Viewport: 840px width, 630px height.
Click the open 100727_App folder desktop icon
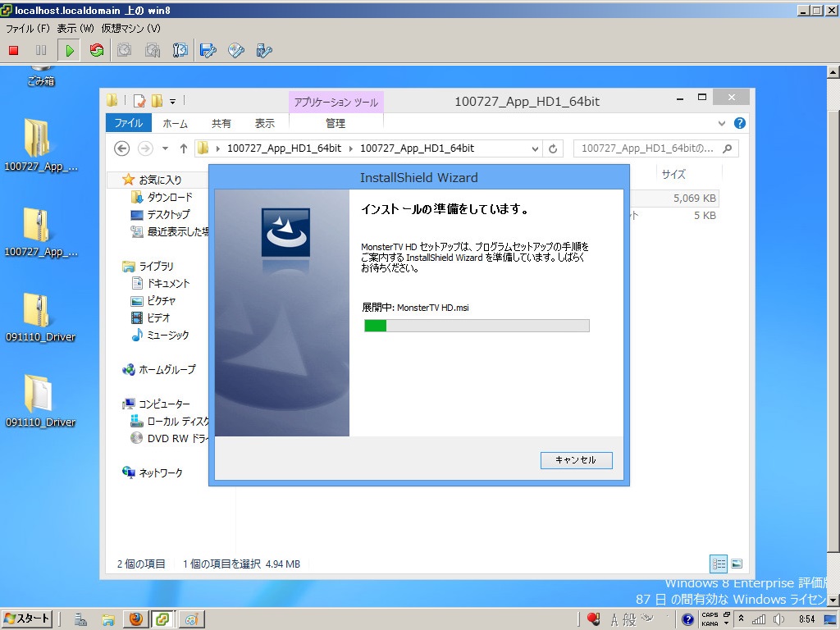[x=41, y=145]
